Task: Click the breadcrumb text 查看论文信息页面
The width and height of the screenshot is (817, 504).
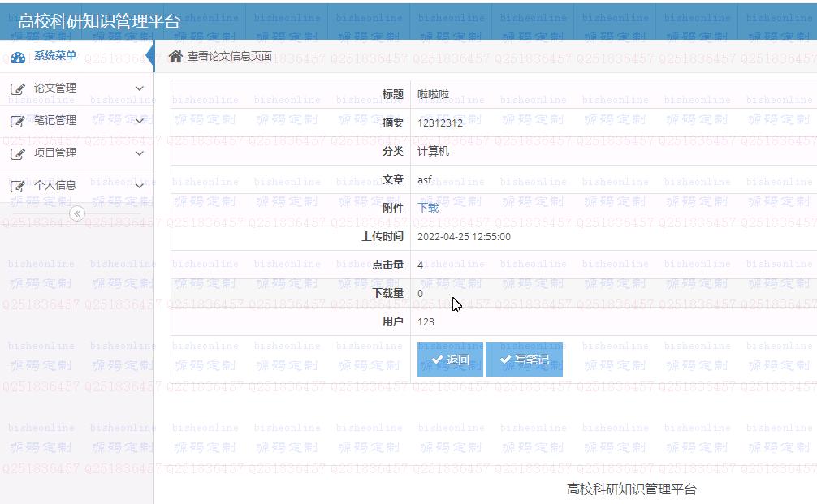Action: tap(230, 56)
